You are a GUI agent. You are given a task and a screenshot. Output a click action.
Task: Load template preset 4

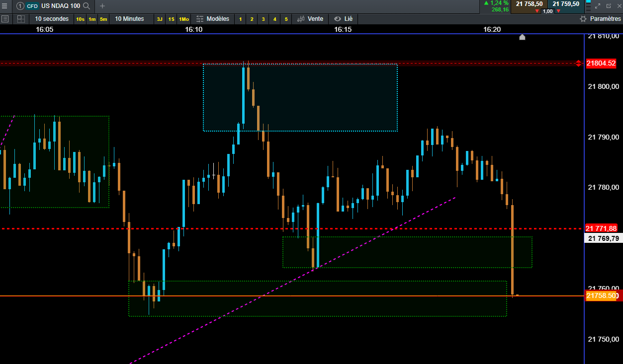(275, 19)
